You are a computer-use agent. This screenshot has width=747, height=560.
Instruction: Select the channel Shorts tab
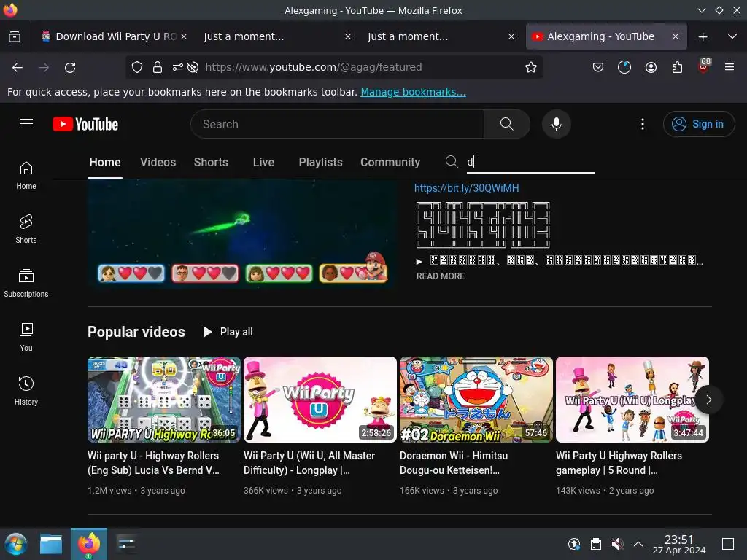click(x=211, y=162)
